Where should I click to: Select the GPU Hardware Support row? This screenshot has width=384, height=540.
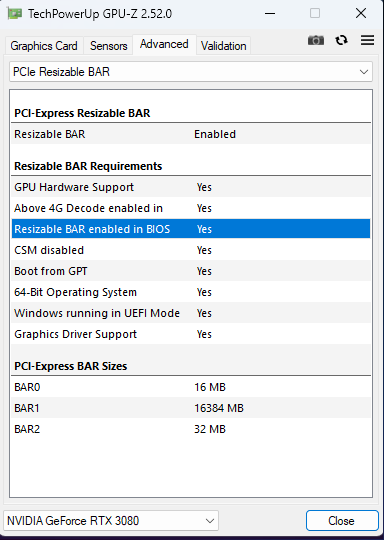click(x=191, y=187)
